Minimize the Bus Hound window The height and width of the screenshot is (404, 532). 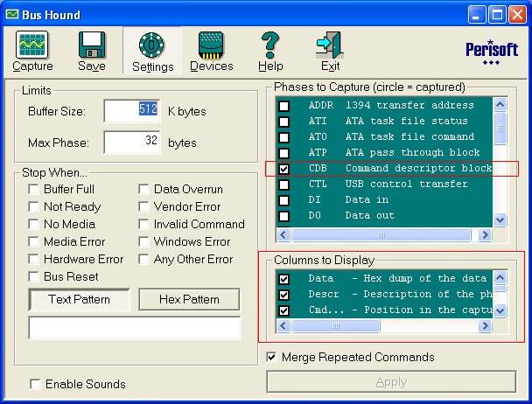[x=477, y=15]
